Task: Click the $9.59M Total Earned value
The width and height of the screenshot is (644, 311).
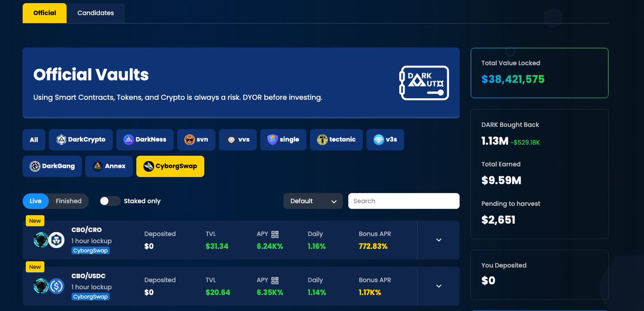Action: pos(501,180)
